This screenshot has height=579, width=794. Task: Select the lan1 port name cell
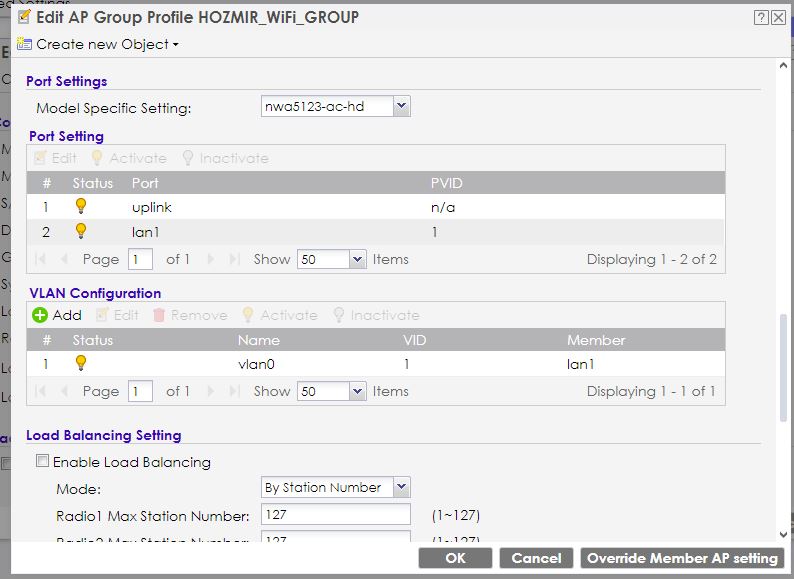(145, 232)
